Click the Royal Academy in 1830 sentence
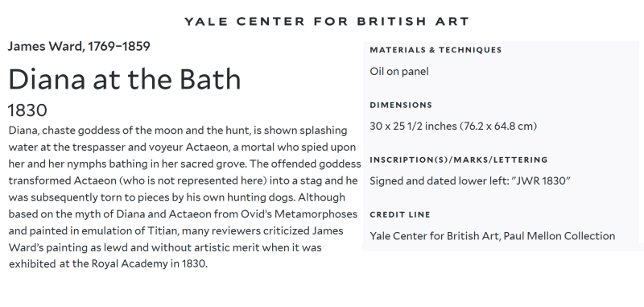This screenshot has width=644, height=307. [108, 263]
